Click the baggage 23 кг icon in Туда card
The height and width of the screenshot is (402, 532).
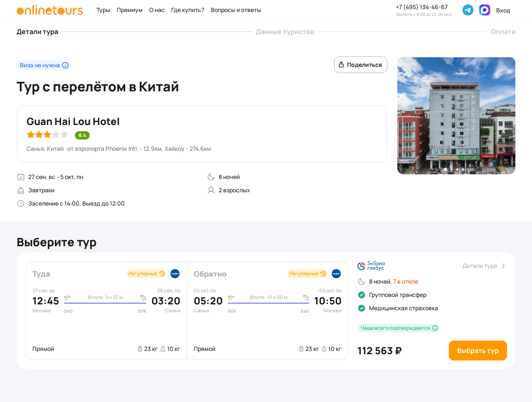(140, 349)
